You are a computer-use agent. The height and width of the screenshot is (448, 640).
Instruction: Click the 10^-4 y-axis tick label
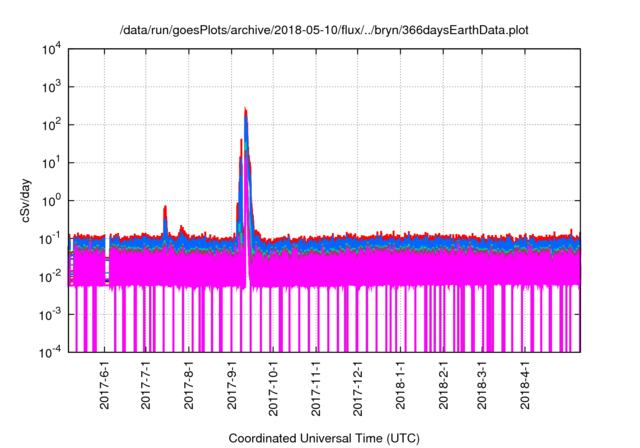click(50, 352)
